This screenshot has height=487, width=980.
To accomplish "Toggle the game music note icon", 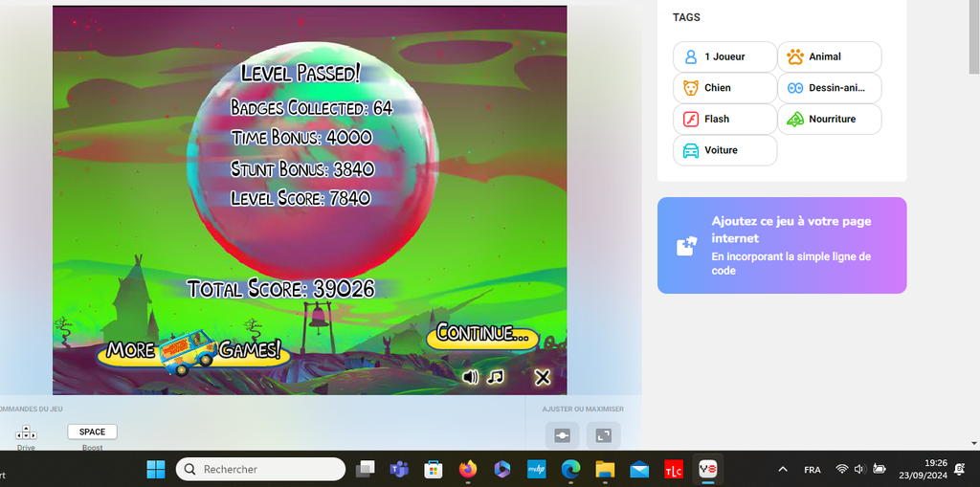I will pyautogui.click(x=495, y=377).
